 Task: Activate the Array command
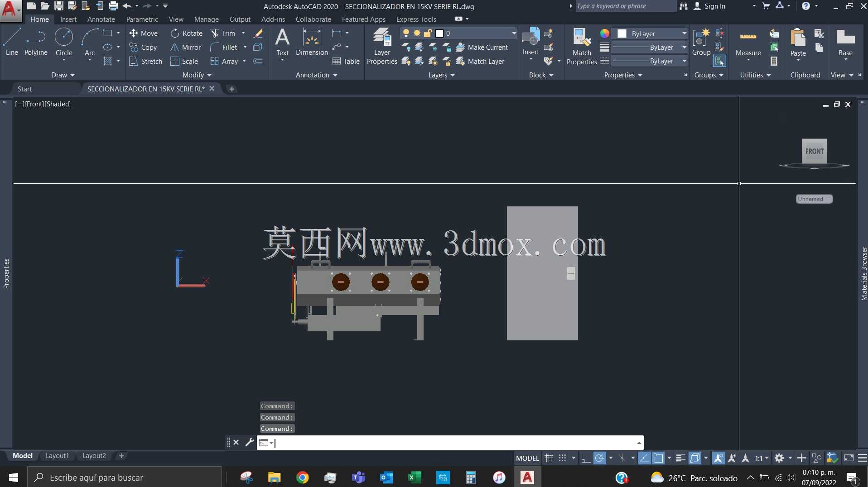click(x=224, y=61)
